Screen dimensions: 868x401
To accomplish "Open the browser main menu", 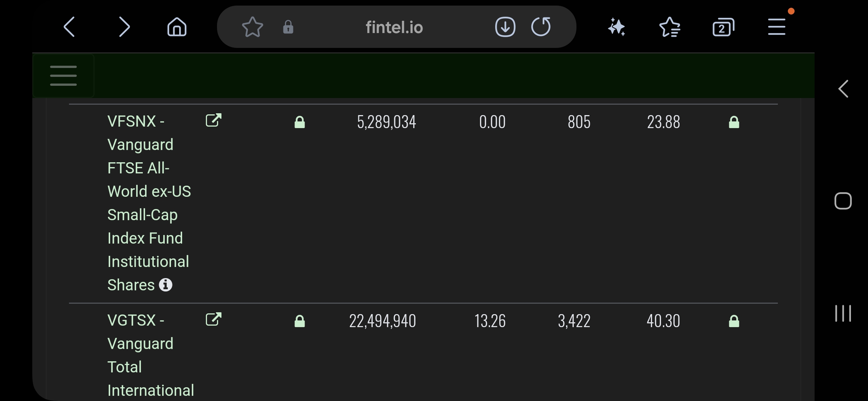I will pos(776,27).
